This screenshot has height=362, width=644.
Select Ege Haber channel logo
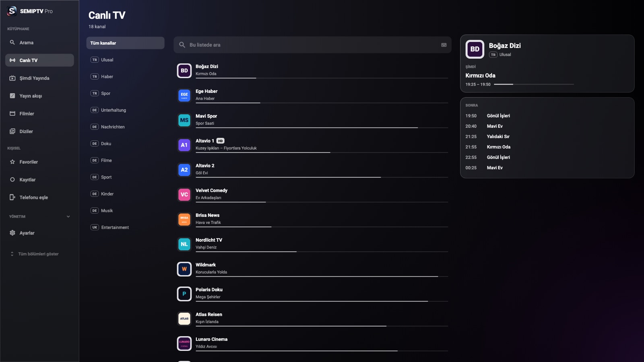(184, 95)
